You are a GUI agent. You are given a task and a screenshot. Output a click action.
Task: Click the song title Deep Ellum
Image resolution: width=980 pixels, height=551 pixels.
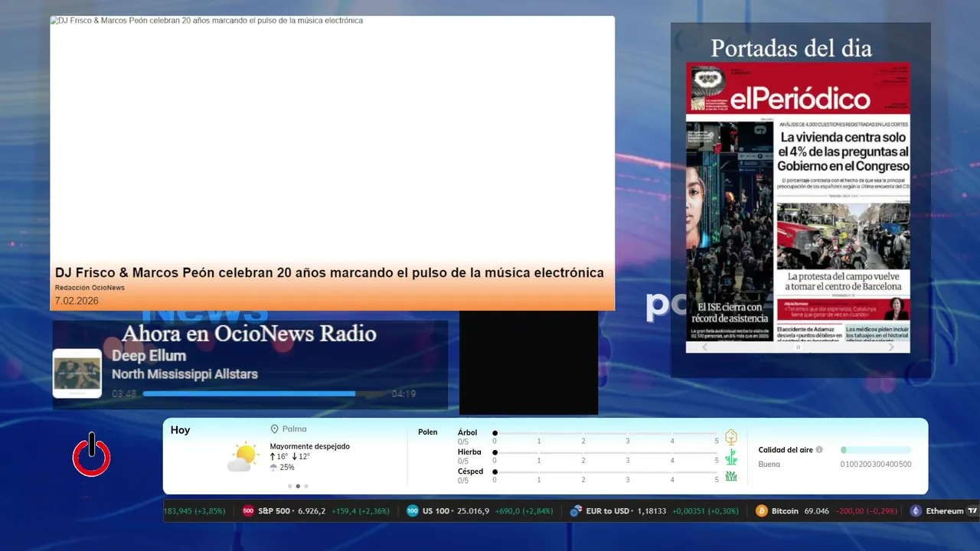coord(149,356)
